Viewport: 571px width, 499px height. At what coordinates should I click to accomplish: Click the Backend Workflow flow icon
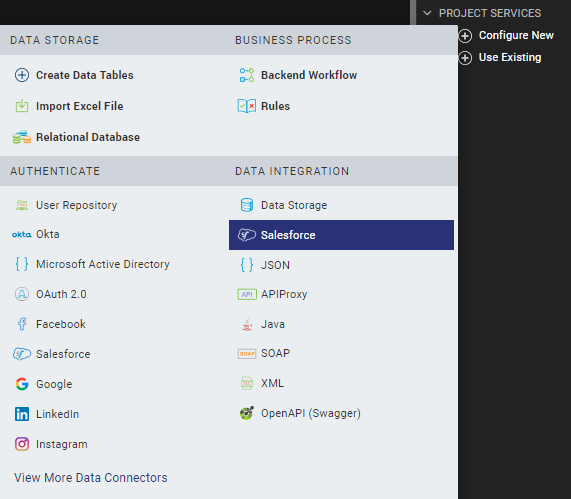247,75
